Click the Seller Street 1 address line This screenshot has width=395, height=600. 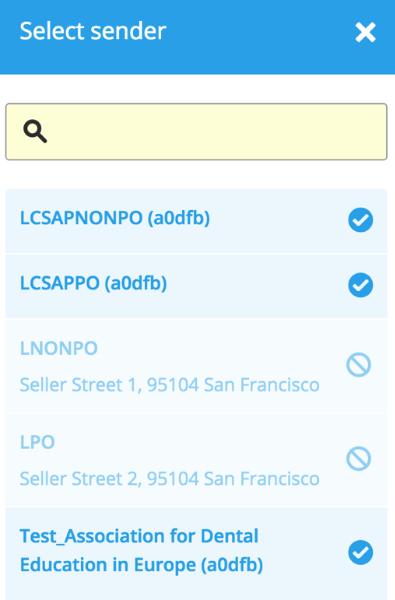(170, 385)
